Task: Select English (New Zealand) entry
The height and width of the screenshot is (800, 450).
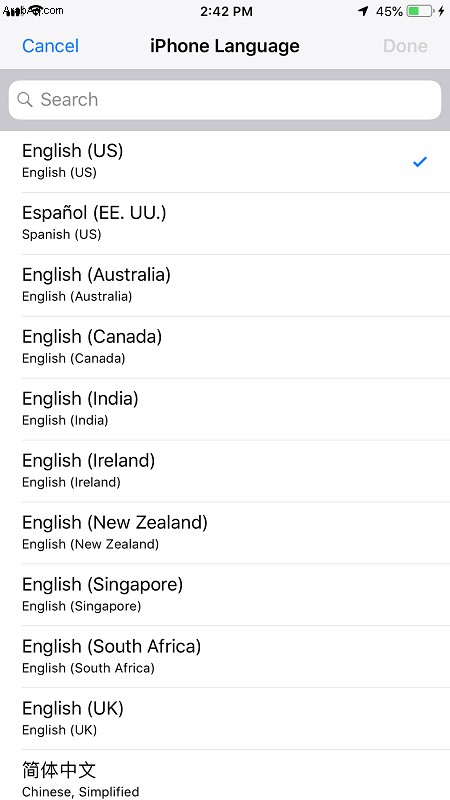Action: point(225,533)
